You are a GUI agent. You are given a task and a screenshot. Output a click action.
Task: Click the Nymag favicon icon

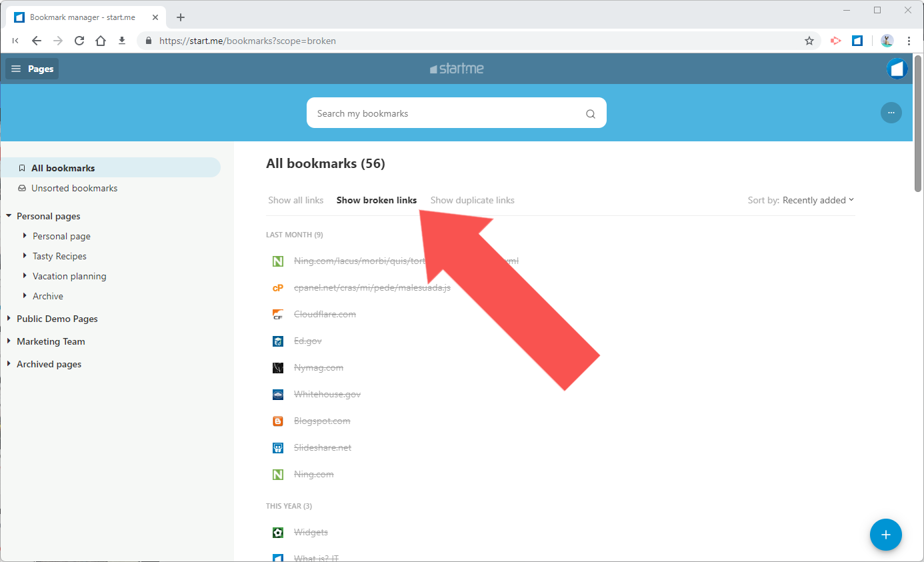[278, 368]
